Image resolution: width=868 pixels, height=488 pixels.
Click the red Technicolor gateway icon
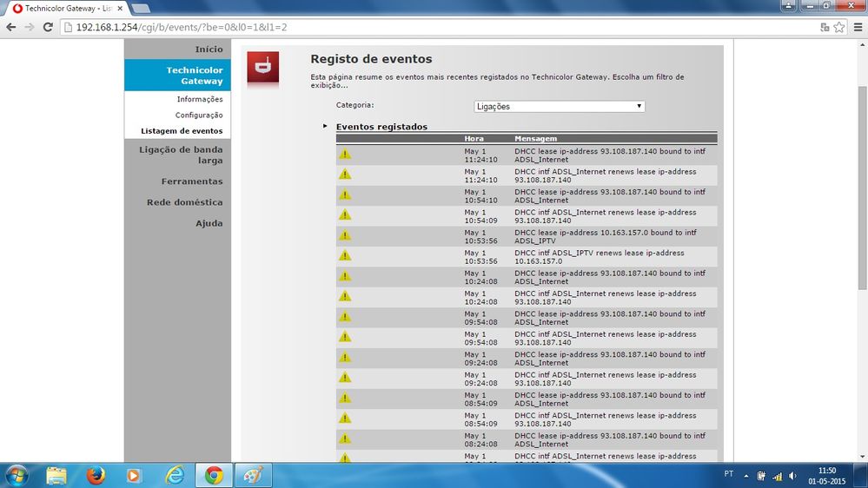coord(263,67)
